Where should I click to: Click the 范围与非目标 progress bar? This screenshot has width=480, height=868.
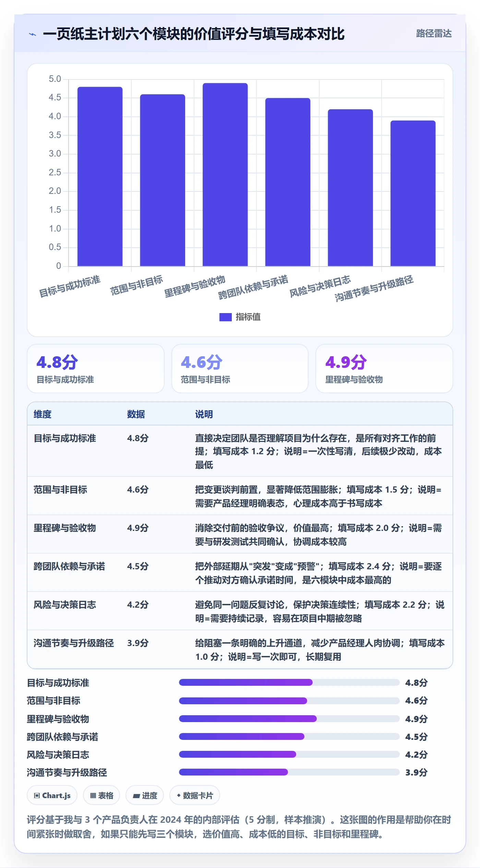(289, 700)
